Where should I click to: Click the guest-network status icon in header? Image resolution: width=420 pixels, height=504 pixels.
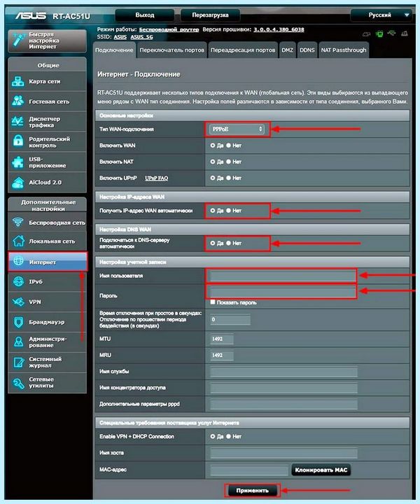pos(367,34)
